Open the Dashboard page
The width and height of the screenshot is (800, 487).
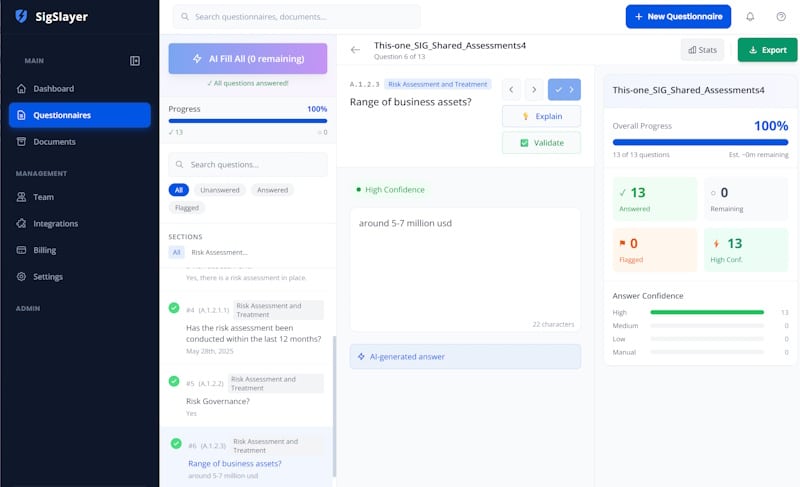(80, 89)
